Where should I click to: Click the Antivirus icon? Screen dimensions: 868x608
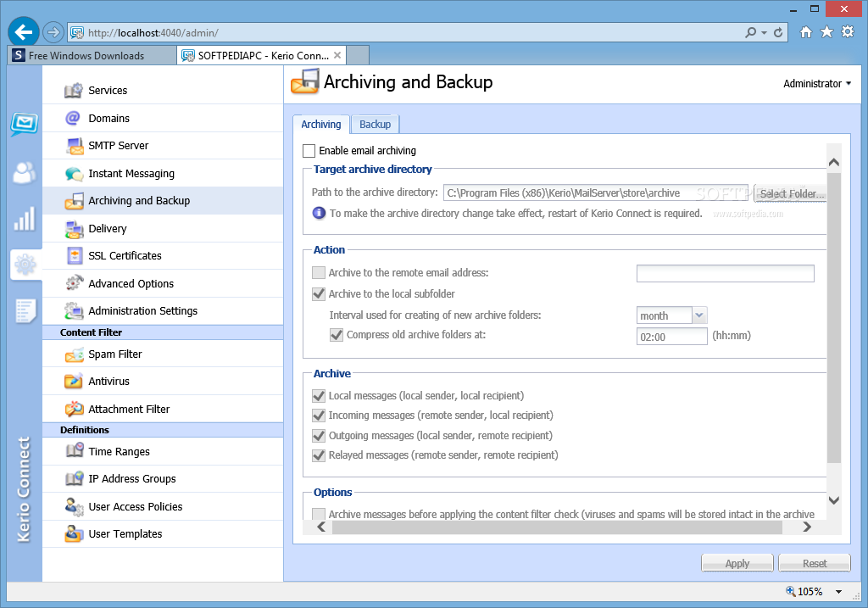(74, 381)
